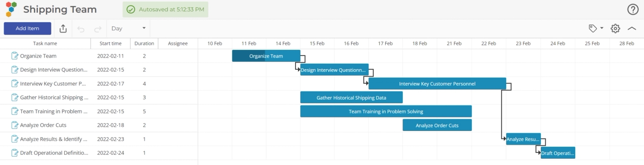Click the app logo next to Shipping Team
Viewport: 644px width, 165px height.
click(11, 9)
